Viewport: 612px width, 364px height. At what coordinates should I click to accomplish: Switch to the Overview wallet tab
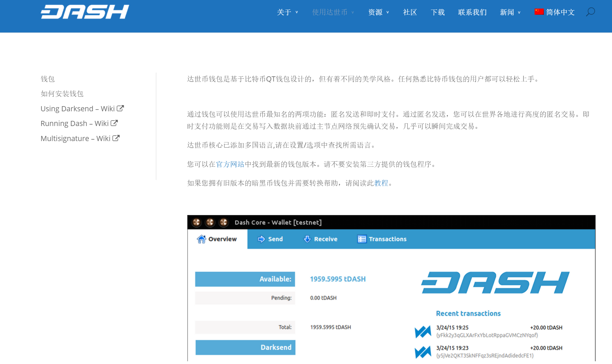tap(217, 239)
